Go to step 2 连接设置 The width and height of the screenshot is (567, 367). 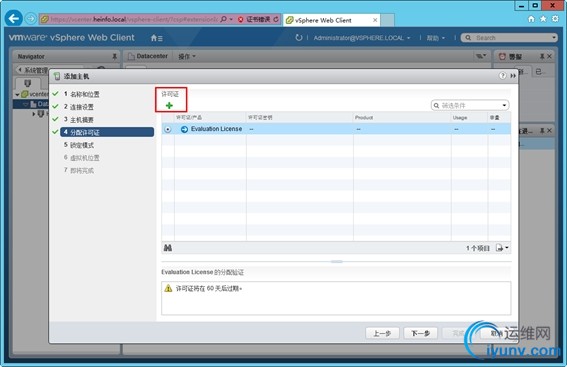[x=78, y=107]
